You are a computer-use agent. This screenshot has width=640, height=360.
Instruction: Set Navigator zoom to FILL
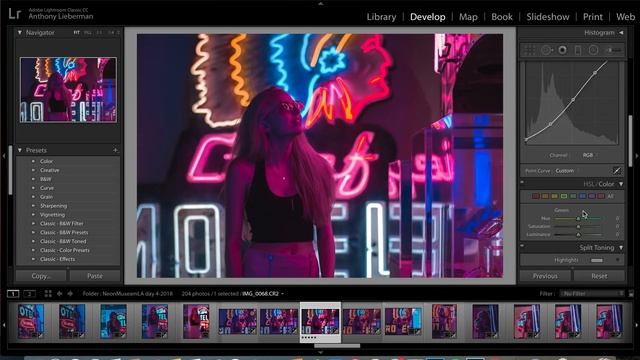[x=87, y=32]
